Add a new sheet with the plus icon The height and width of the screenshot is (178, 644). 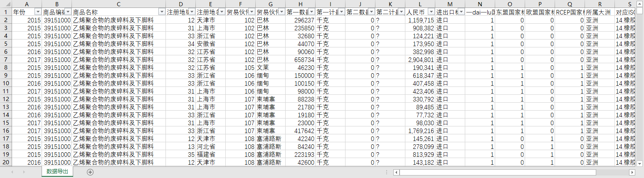(x=90, y=172)
